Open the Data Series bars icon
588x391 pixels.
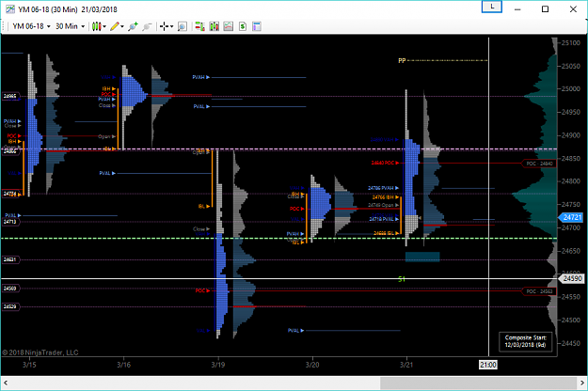click(215, 26)
